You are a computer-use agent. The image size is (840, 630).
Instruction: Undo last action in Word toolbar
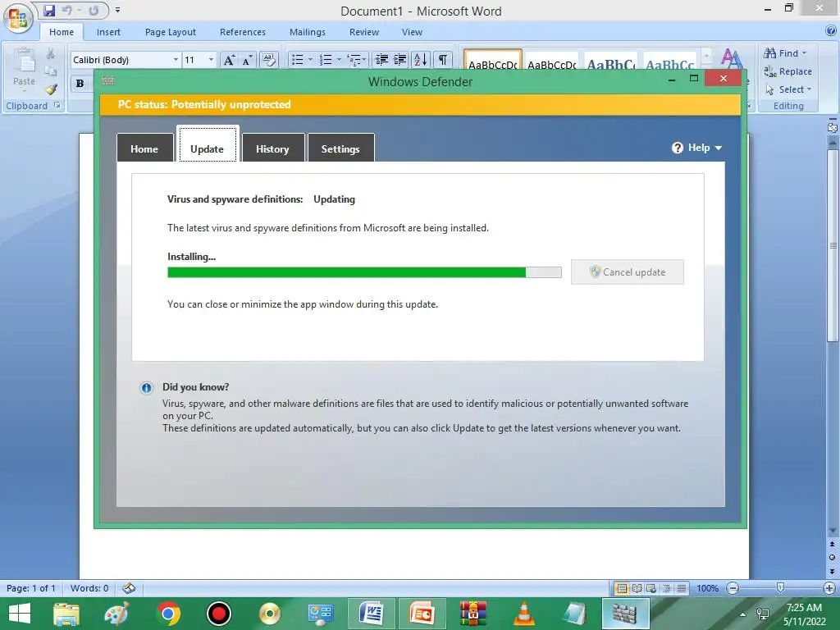pyautogui.click(x=67, y=10)
